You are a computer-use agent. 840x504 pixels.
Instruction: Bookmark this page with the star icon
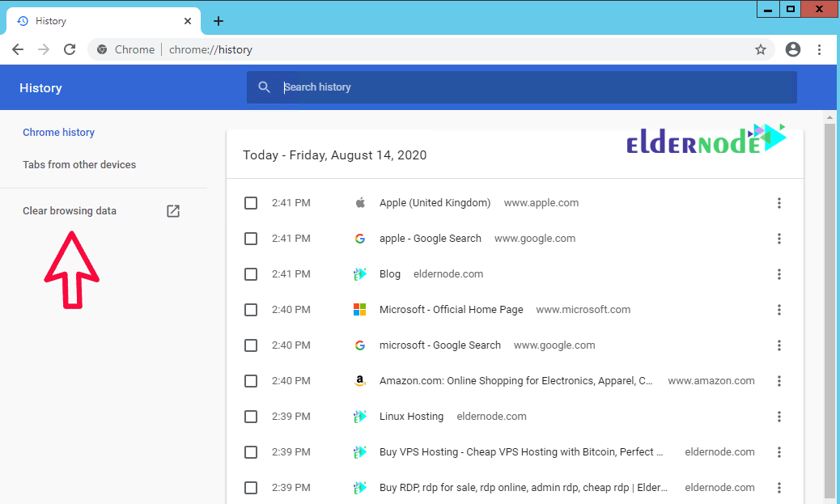pos(760,50)
